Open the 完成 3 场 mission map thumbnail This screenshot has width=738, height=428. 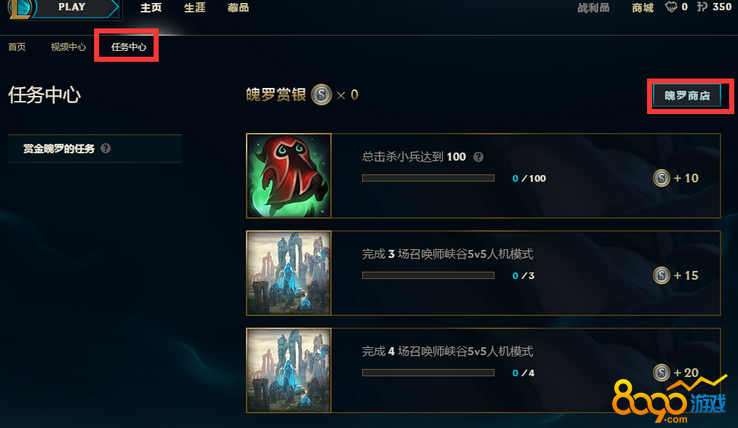pos(289,273)
